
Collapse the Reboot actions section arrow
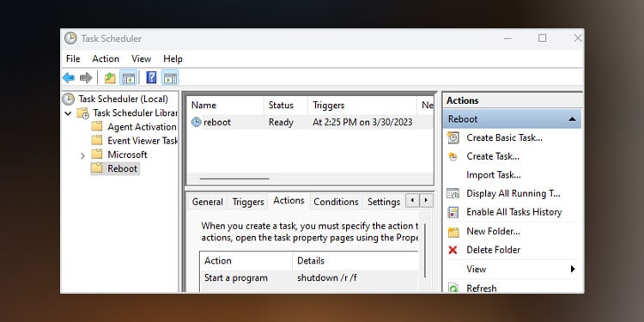[x=572, y=119]
